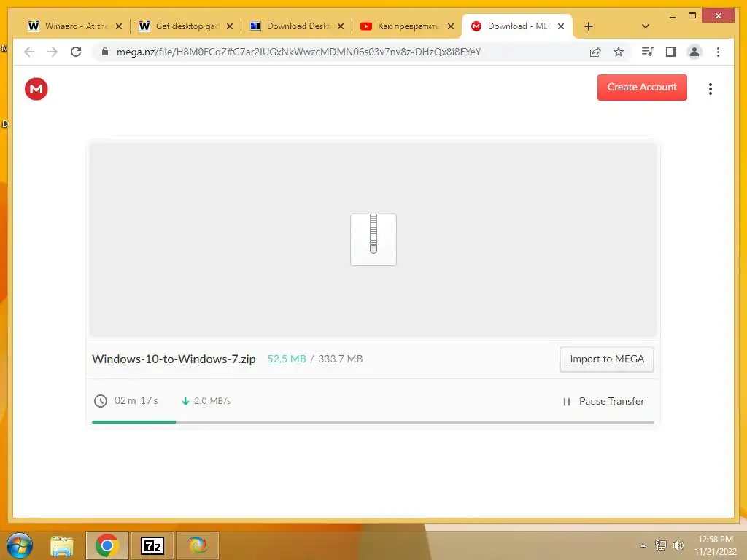Screen dimensions: 747x560
Task: Click the volume speaker tray icon
Action: click(x=678, y=545)
